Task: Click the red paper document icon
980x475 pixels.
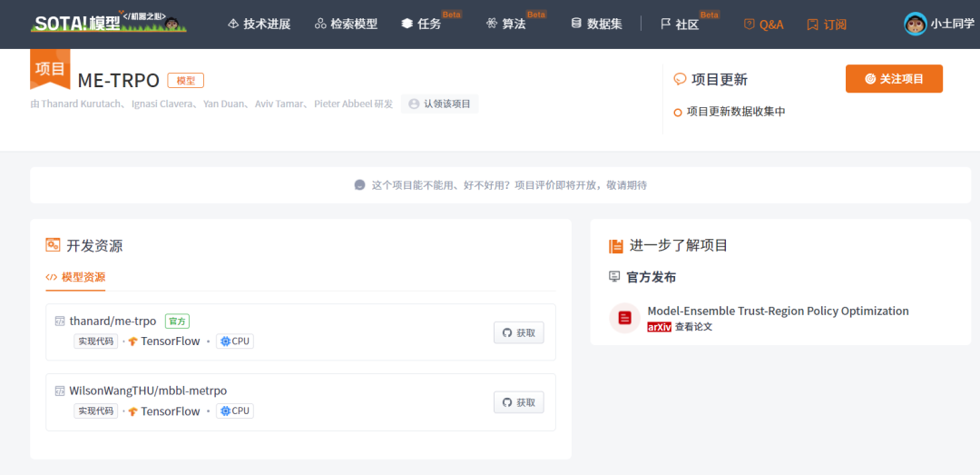Action: (625, 318)
